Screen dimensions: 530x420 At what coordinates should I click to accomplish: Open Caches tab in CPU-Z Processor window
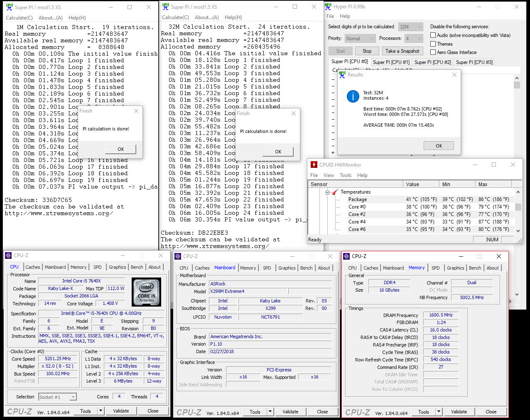point(33,267)
